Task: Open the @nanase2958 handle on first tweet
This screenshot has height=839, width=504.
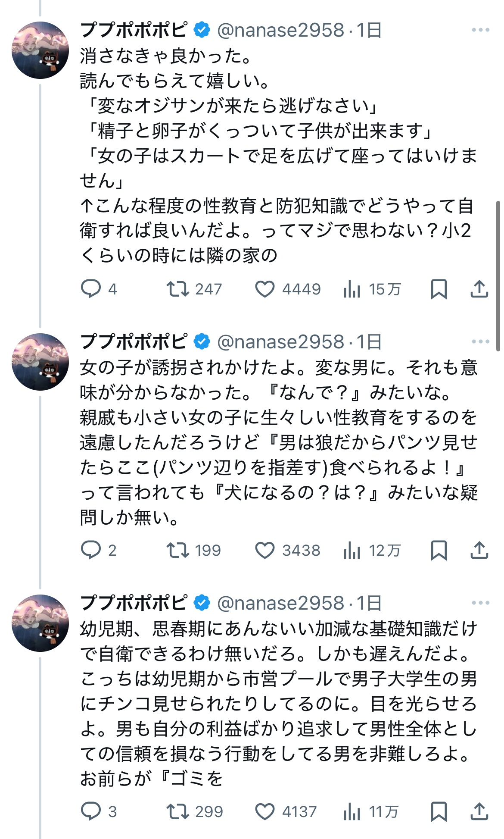Action: [x=280, y=30]
